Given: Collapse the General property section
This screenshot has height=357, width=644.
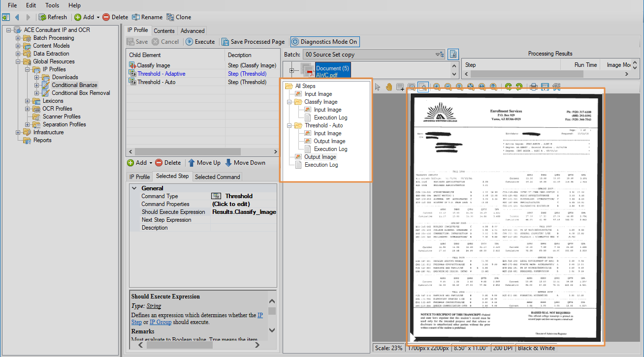Looking at the screenshot, I should pyautogui.click(x=134, y=188).
